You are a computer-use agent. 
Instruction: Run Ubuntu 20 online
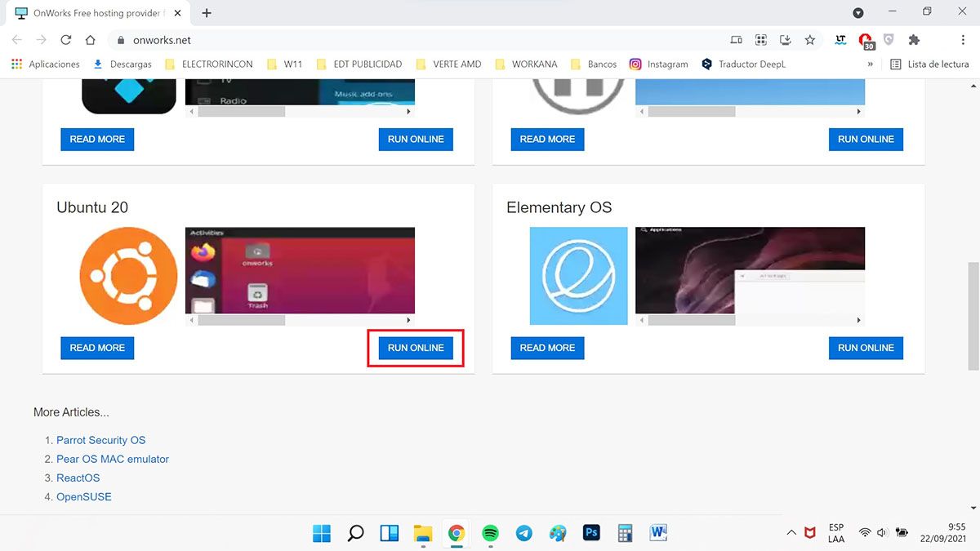[416, 348]
